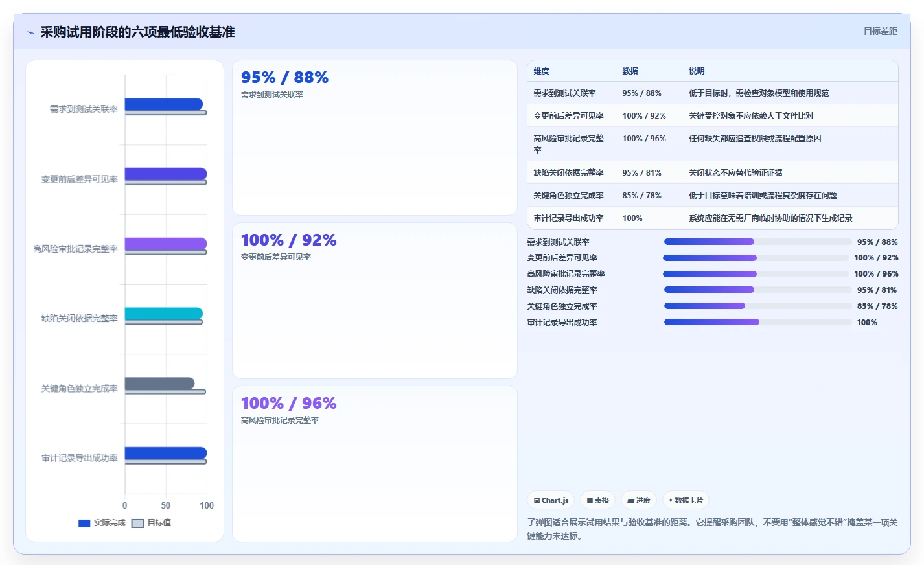Screen dimensions: 924x565
Task: Click the page title 采购试用阶段的六项最低验收基准
Action: pyautogui.click(x=137, y=32)
